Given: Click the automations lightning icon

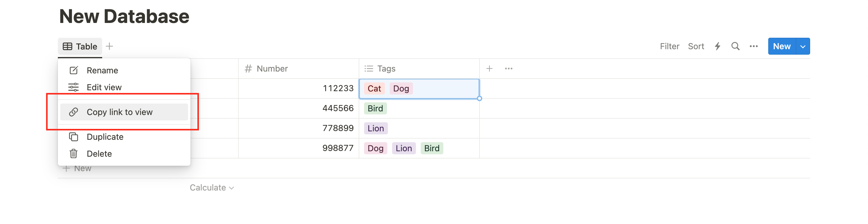Looking at the screenshot, I should [x=717, y=46].
